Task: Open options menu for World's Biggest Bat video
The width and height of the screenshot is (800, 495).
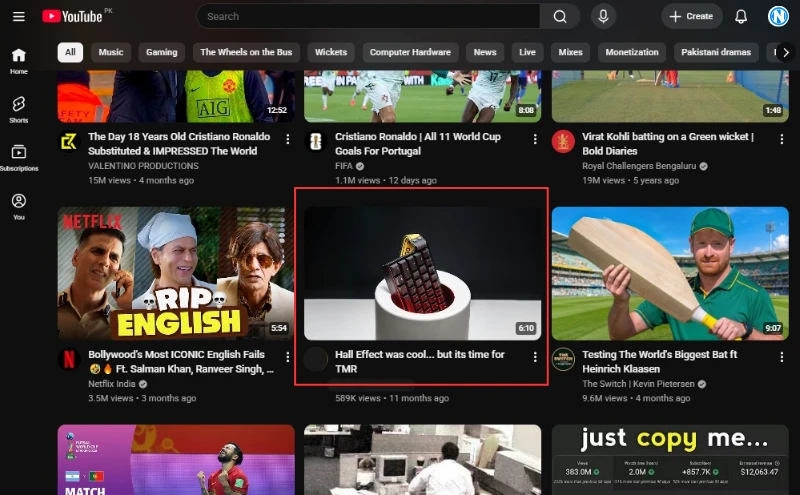Action: [x=782, y=357]
